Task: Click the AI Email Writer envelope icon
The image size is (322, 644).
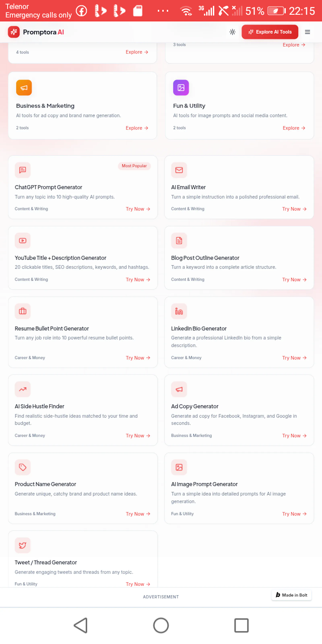Action: pos(179,170)
